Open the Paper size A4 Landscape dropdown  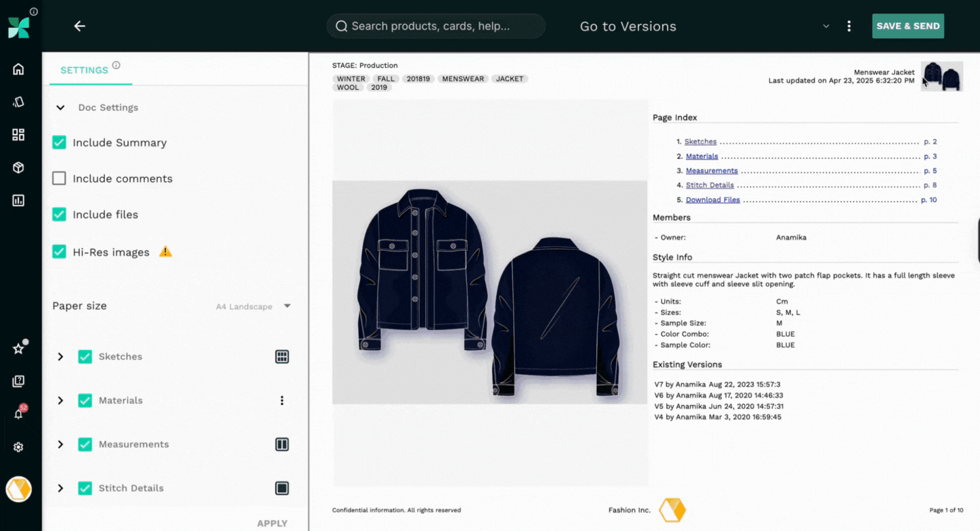287,306
